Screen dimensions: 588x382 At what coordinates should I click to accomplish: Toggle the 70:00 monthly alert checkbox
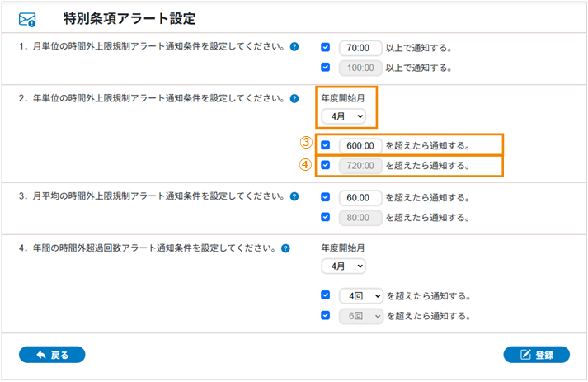tap(326, 48)
